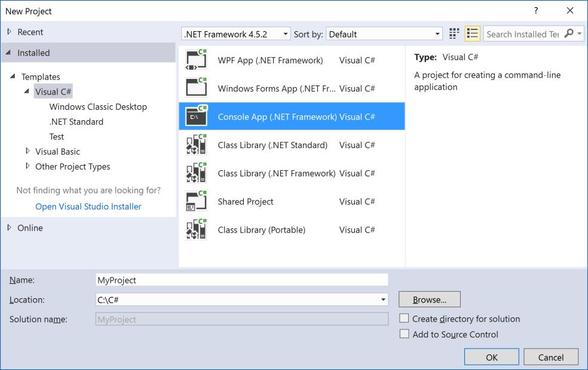Check Add to Source Control
This screenshot has height=370, width=588.
click(404, 334)
